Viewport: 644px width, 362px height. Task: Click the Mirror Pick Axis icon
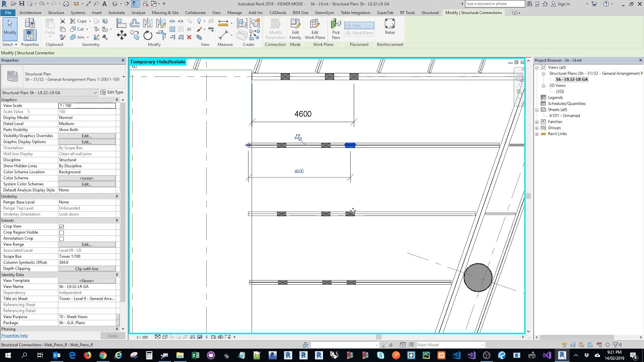coord(148,23)
